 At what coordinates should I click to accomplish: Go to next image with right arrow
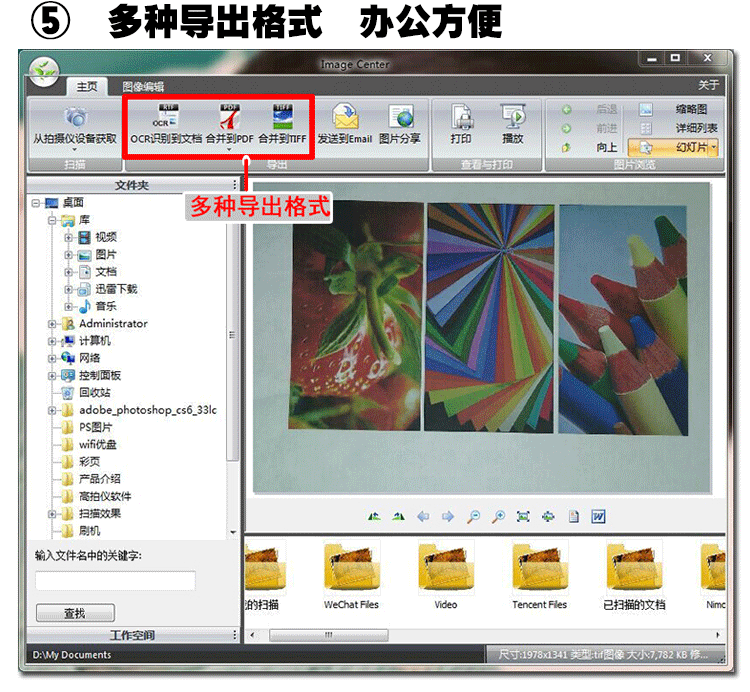(448, 516)
